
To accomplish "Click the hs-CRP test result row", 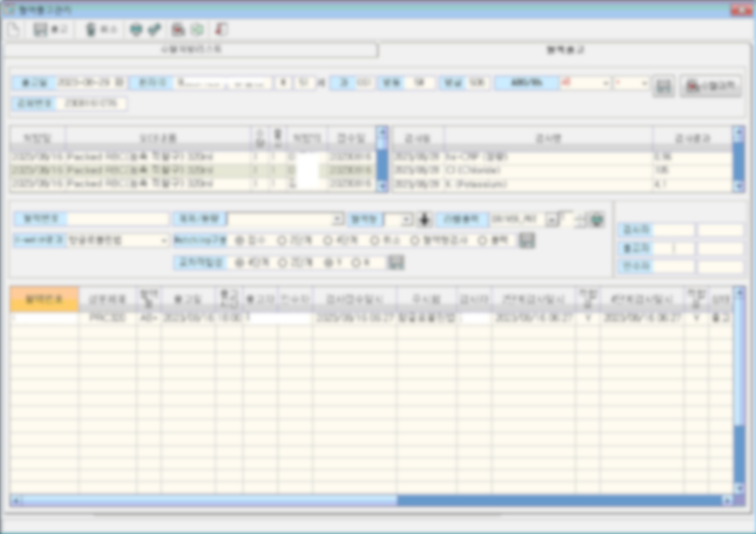I will coord(562,157).
